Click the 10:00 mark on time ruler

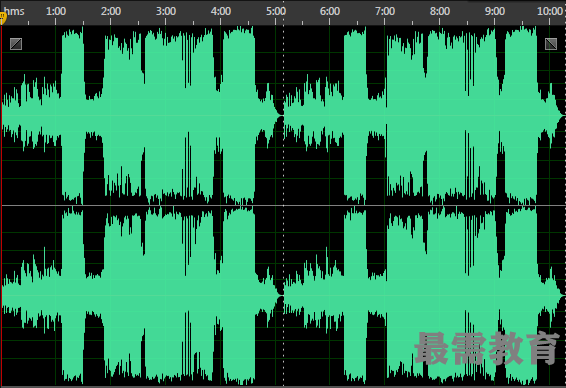[550, 11]
